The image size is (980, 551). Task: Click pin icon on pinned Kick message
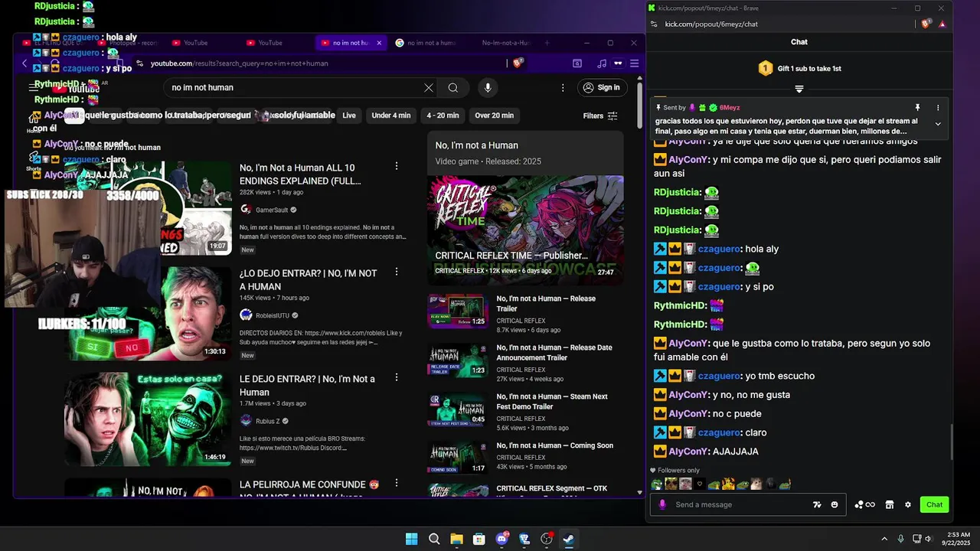pos(917,108)
